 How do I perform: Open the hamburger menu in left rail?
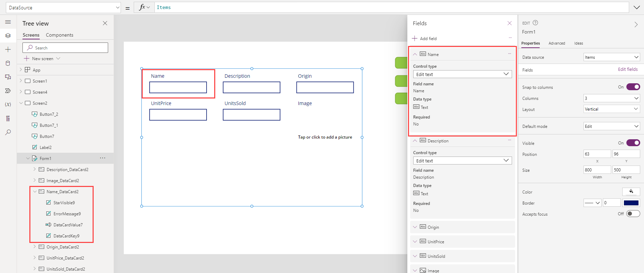click(8, 22)
